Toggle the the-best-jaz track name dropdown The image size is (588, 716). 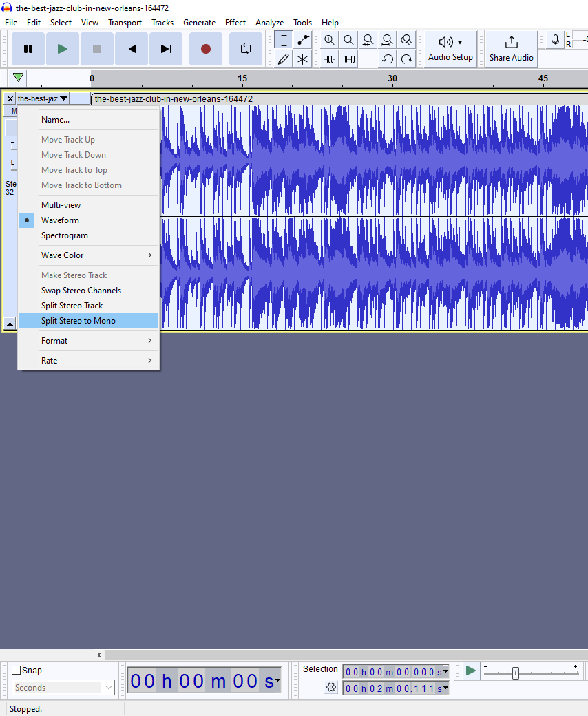[43, 98]
